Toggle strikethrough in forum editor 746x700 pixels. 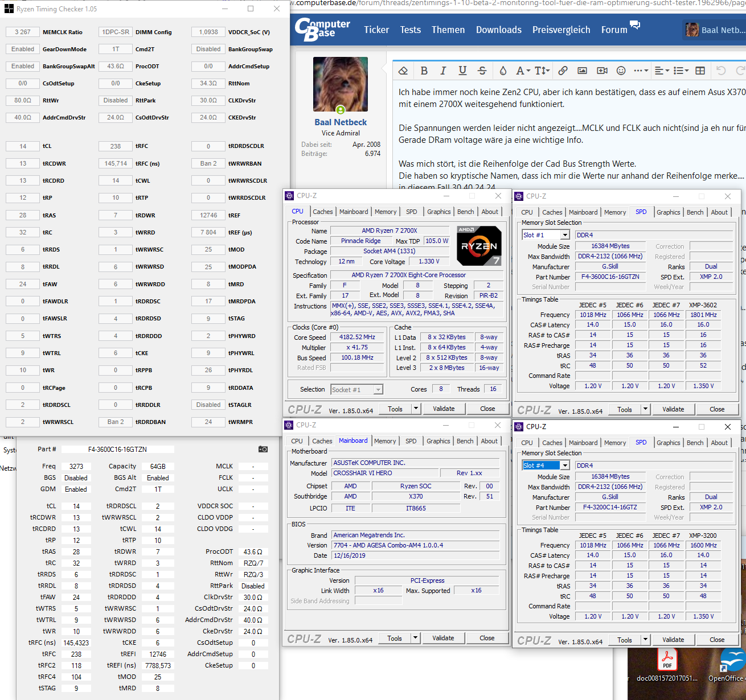coord(482,71)
